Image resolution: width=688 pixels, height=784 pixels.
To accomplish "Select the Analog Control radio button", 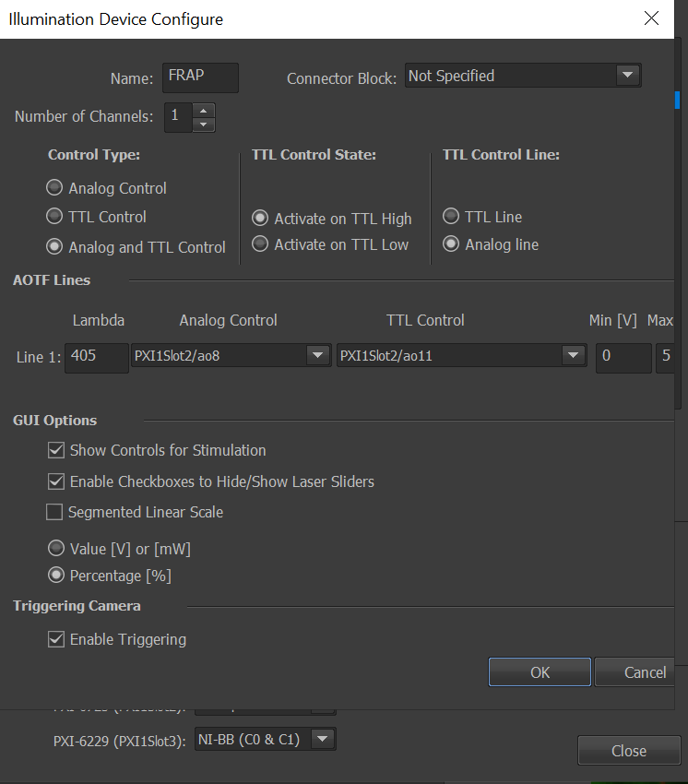I will (x=55, y=188).
